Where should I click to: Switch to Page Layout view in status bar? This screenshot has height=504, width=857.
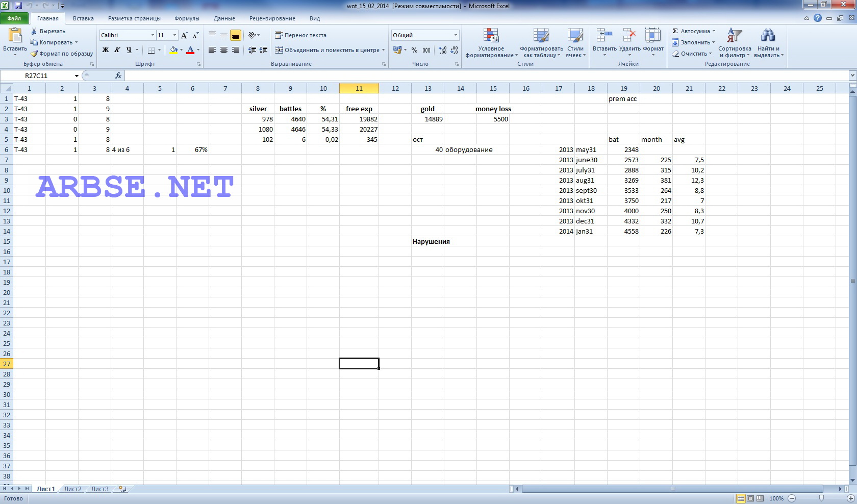coord(750,498)
